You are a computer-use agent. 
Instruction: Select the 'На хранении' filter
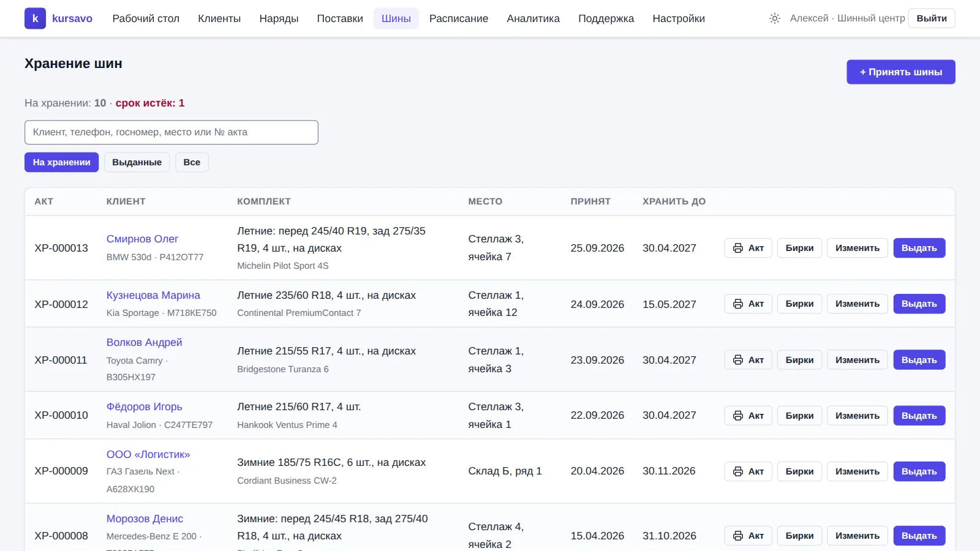pos(61,162)
